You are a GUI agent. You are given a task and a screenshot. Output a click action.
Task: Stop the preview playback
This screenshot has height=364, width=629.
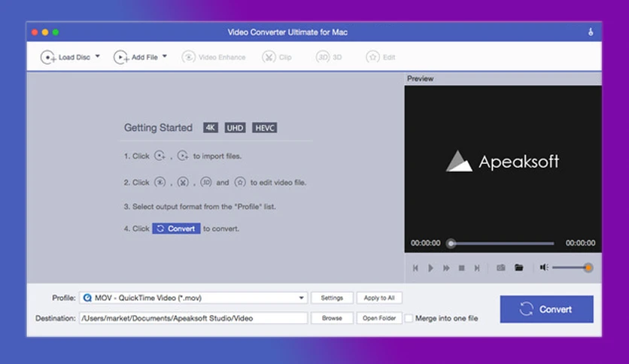[x=462, y=268]
